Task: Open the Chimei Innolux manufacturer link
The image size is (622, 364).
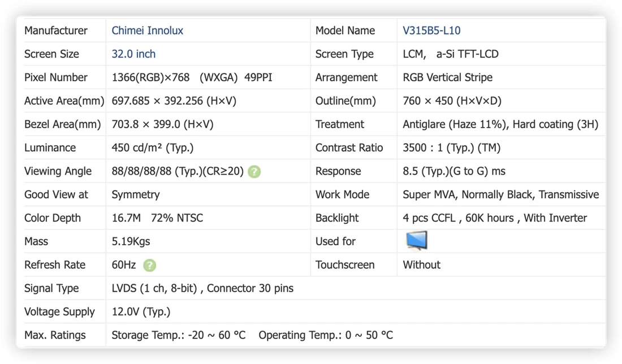Action: click(147, 31)
